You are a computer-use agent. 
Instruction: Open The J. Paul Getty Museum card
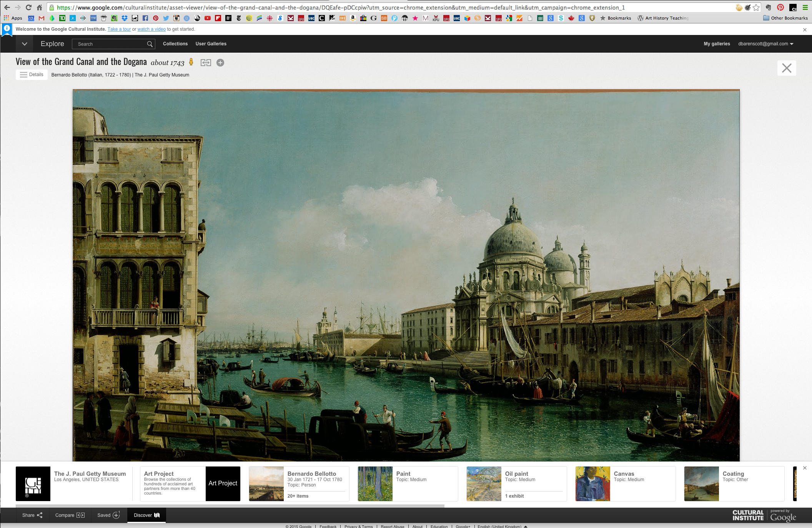tap(74, 484)
